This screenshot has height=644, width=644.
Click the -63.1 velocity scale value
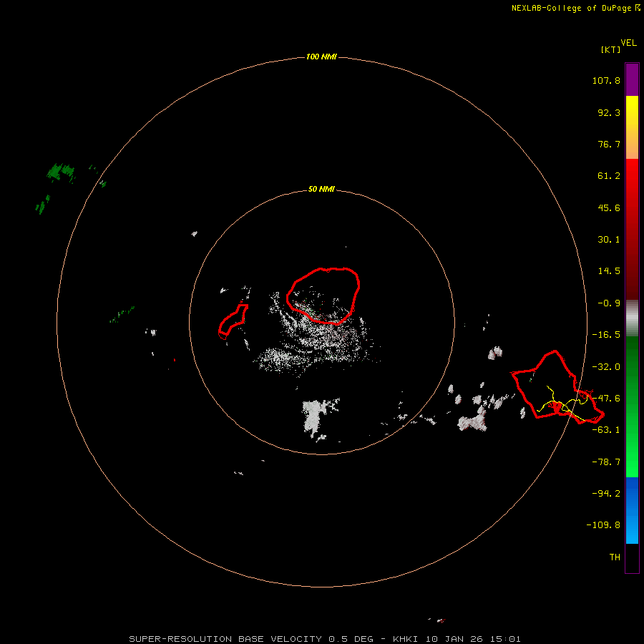tap(606, 430)
